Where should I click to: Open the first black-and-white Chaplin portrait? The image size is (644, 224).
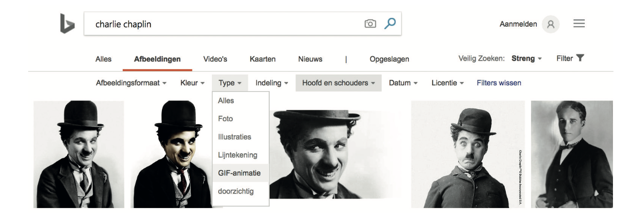coord(79,154)
